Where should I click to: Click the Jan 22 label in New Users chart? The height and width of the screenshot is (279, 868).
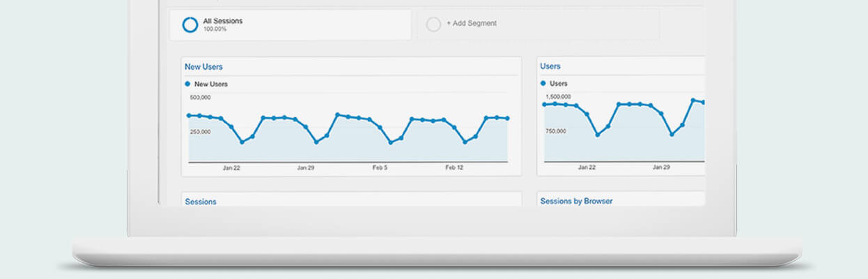[231, 168]
